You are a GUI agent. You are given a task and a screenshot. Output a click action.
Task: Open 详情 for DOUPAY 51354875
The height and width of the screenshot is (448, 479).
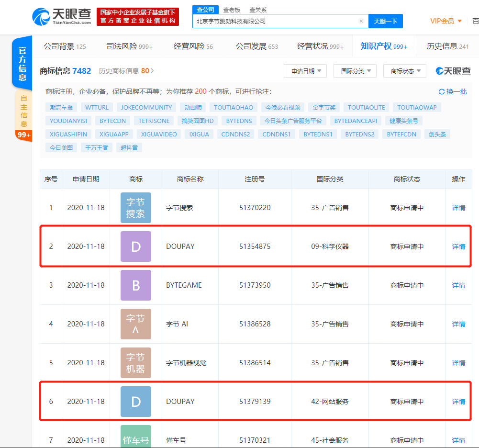click(458, 246)
